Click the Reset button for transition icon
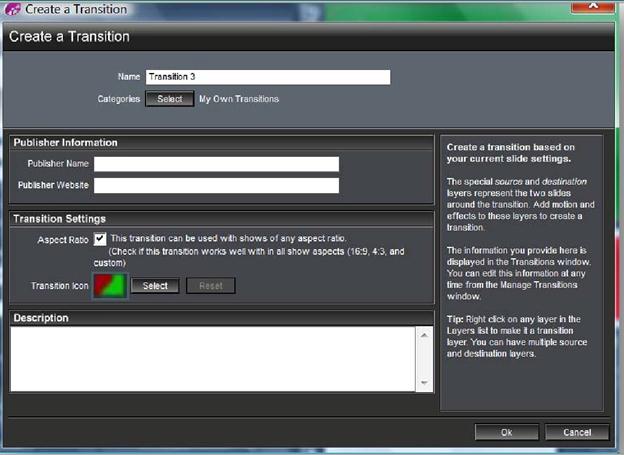The height and width of the screenshot is (455, 624). (x=211, y=285)
